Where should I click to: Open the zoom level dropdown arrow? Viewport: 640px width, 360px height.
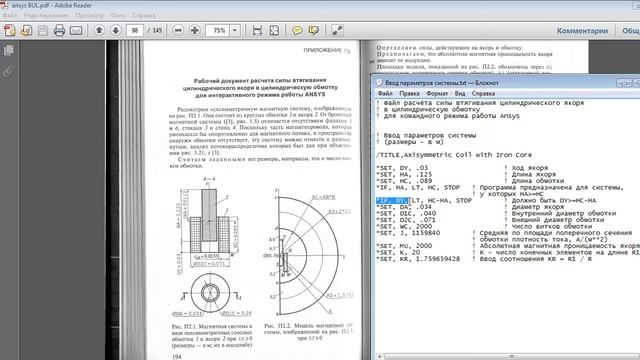point(235,30)
